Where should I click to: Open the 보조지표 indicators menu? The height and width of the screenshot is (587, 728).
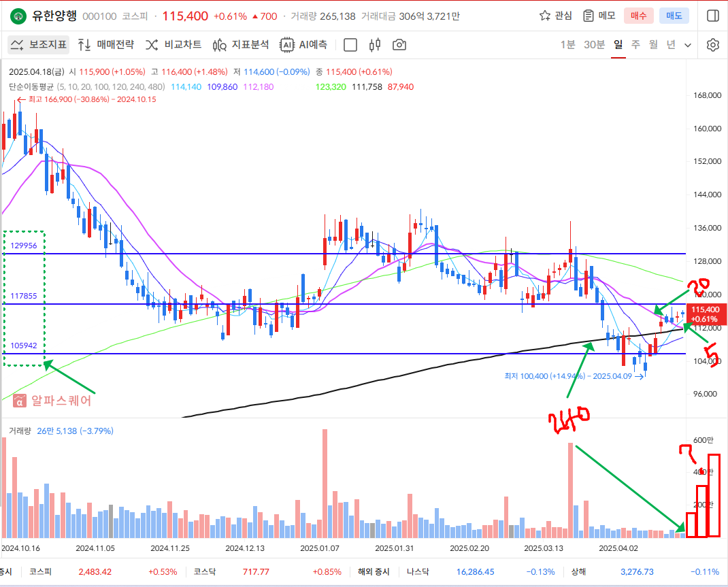pos(39,45)
